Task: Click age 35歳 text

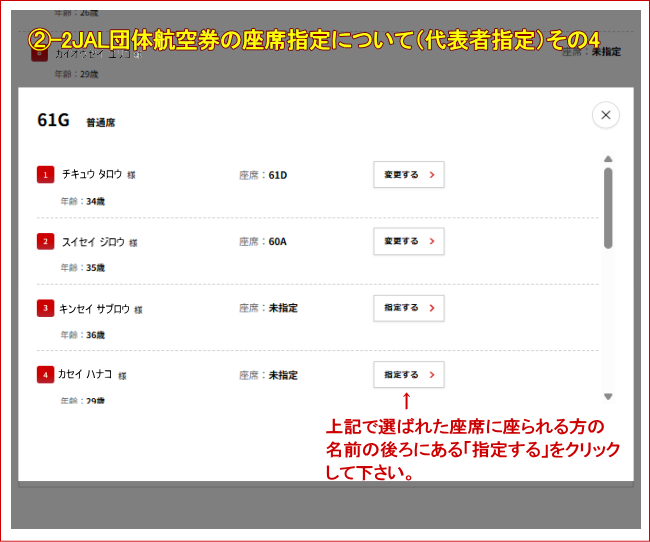Action: (95, 268)
